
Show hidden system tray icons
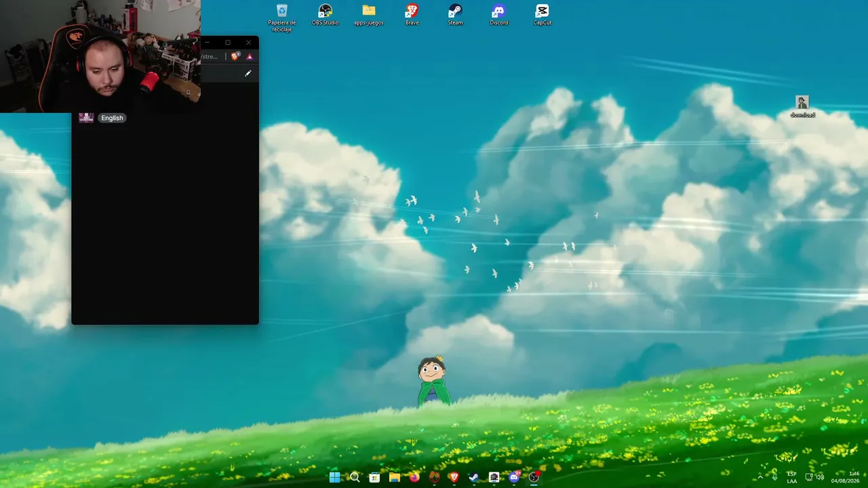759,477
